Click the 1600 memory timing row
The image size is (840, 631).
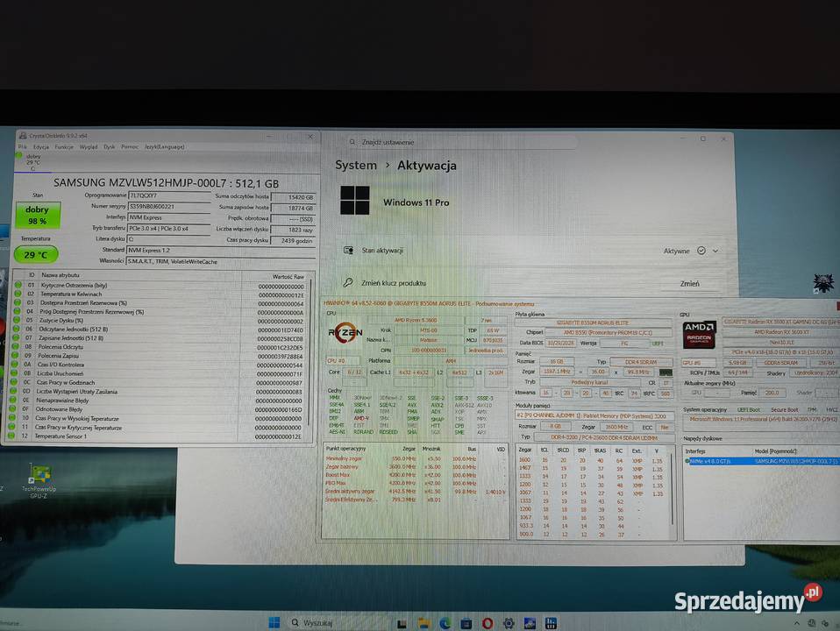[x=592, y=461]
